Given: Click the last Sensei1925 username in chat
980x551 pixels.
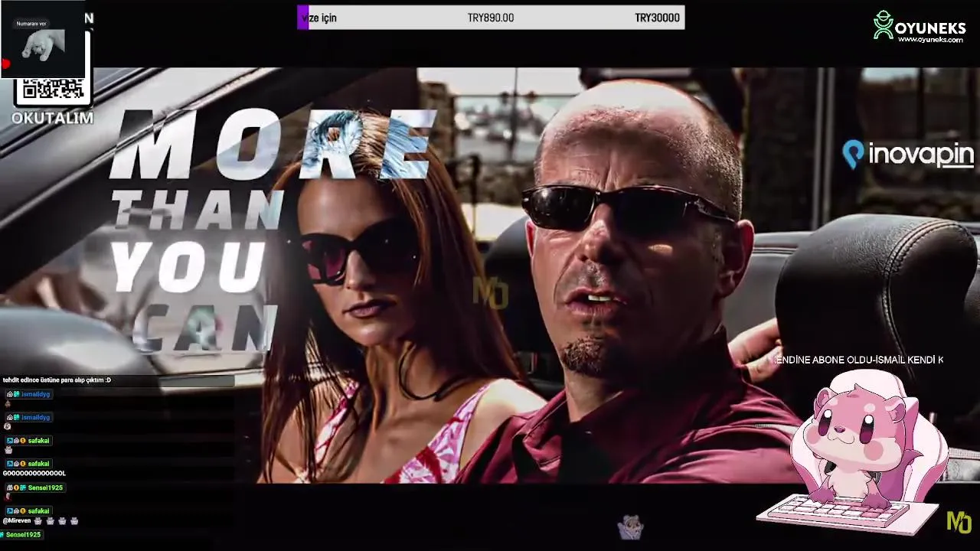Looking at the screenshot, I should [x=23, y=534].
